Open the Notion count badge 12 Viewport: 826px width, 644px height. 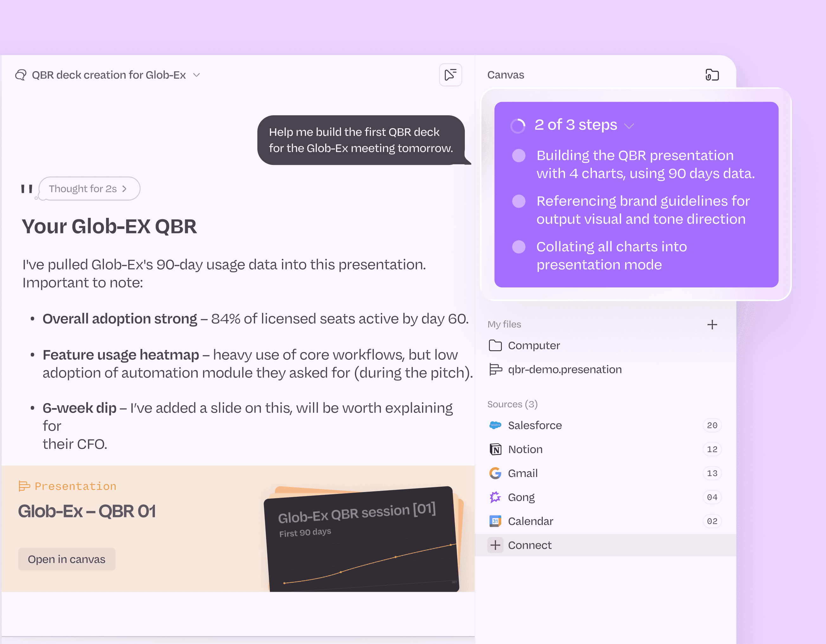click(x=712, y=449)
